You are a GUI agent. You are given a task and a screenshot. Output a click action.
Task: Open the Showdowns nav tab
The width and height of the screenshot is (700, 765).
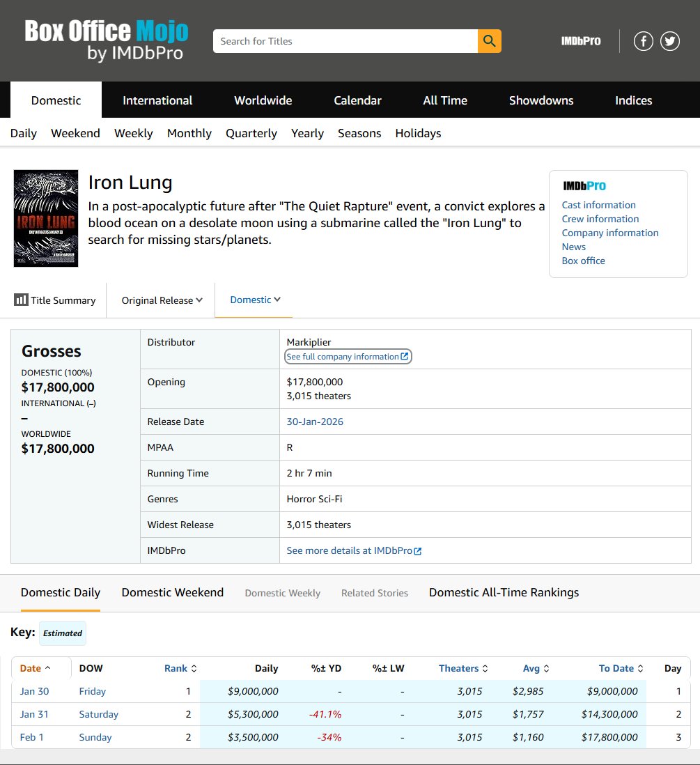[x=541, y=100]
